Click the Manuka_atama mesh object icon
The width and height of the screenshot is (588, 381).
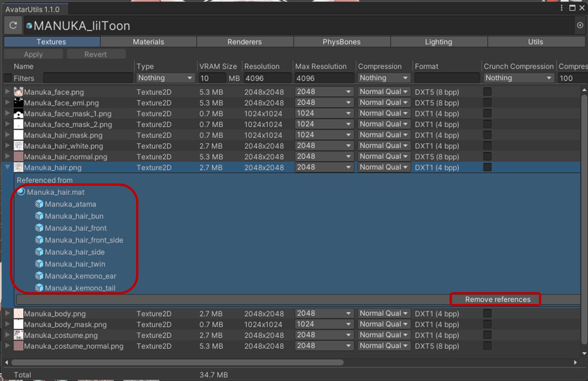coord(39,204)
